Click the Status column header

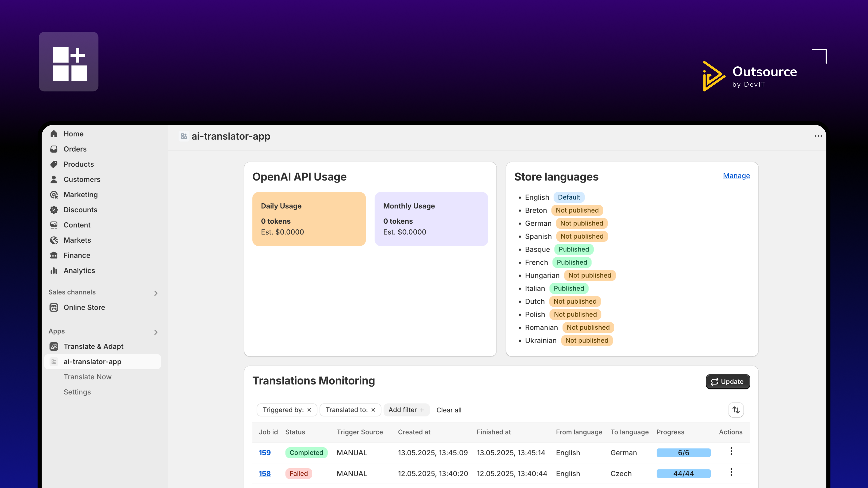tap(295, 432)
